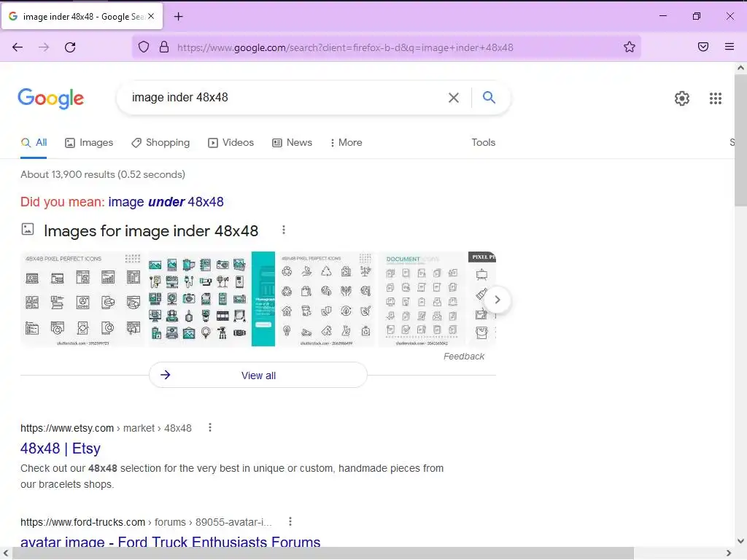Viewport: 747px width, 560px height.
Task: Clear the search box with X
Action: click(x=454, y=98)
